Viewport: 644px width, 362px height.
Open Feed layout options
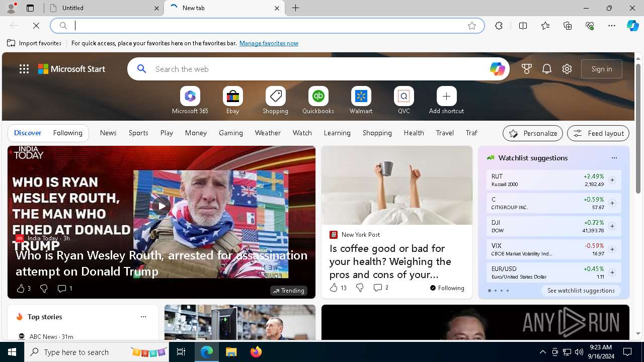point(598,133)
